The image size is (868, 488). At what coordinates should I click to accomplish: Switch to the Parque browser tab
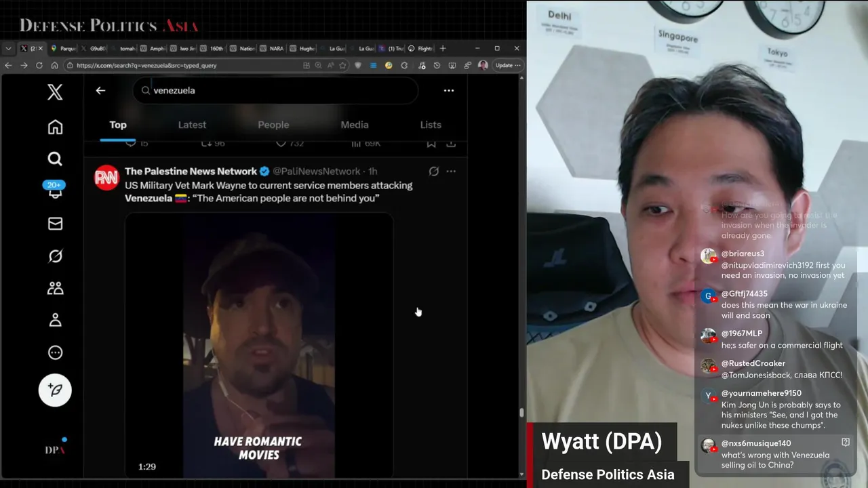64,49
